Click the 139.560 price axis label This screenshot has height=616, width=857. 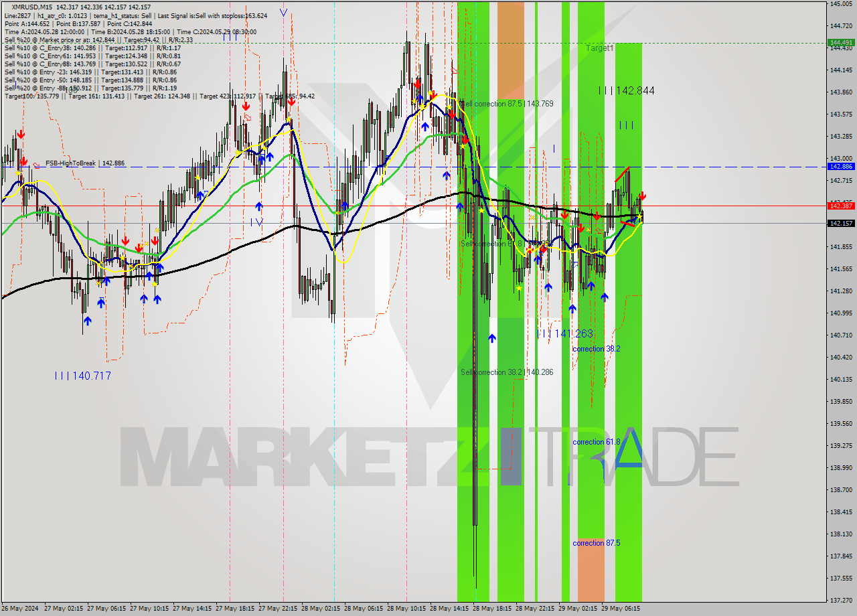click(840, 424)
